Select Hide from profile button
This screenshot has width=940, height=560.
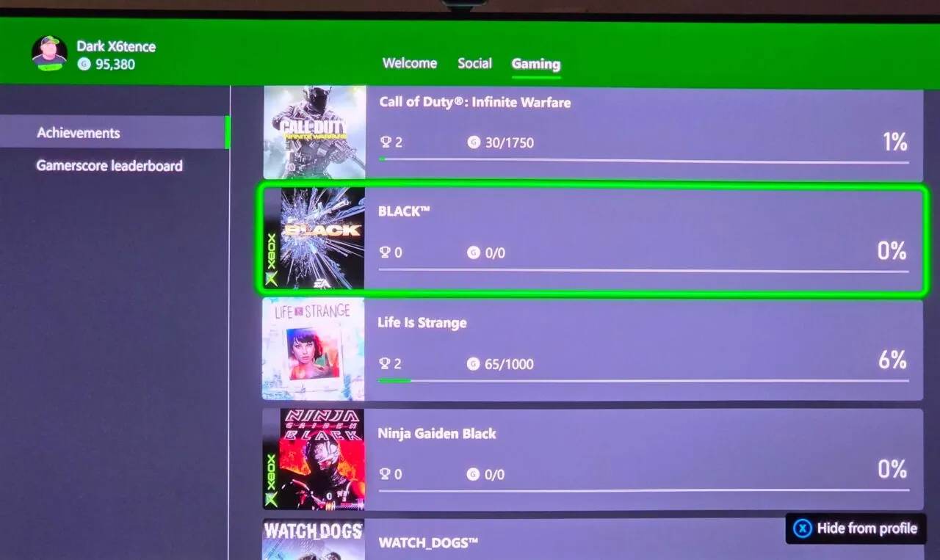tap(856, 528)
